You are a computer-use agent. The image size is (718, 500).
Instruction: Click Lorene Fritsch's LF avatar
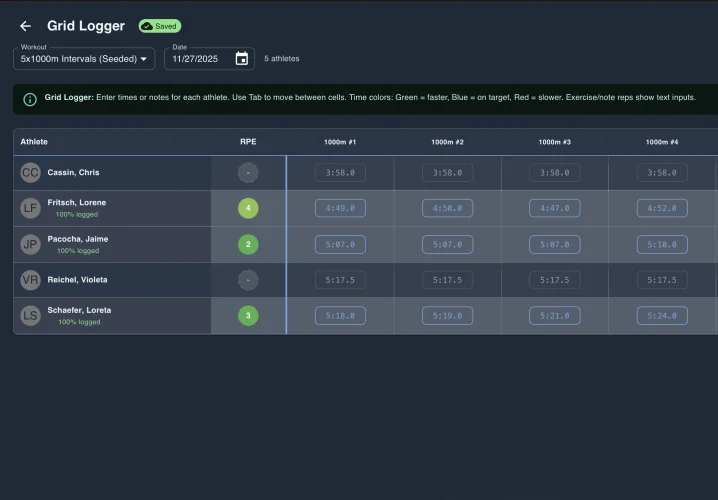tap(31, 208)
